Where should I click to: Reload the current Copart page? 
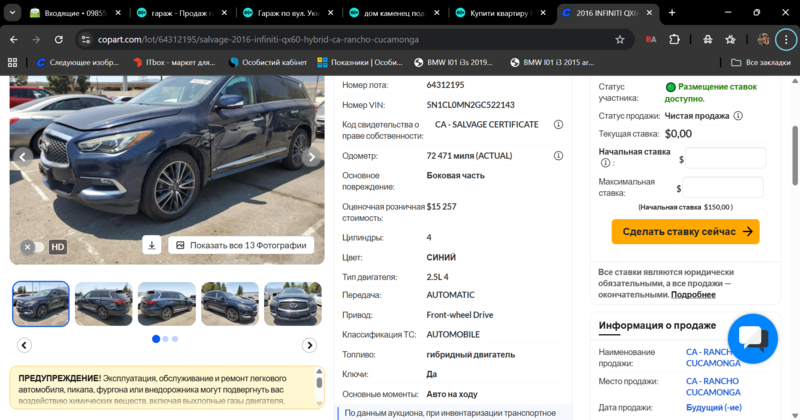coord(59,39)
